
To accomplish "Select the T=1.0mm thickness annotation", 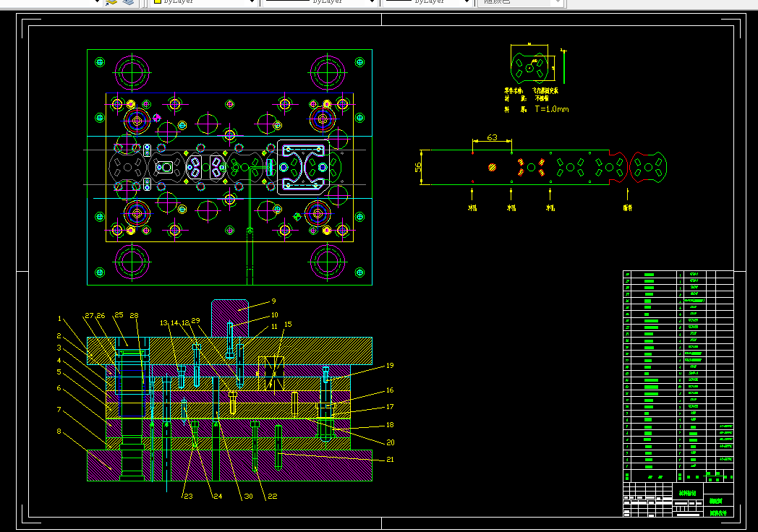I will click(x=552, y=109).
